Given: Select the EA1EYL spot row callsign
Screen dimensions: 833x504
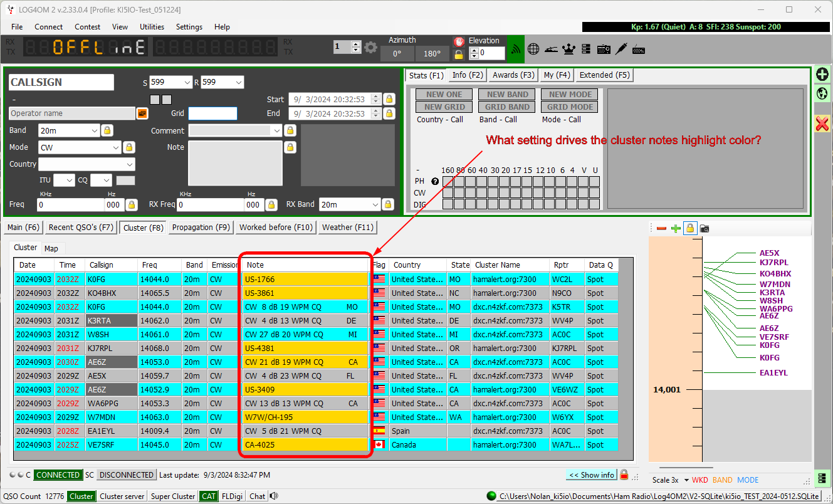Looking at the screenshot, I should pyautogui.click(x=111, y=431).
